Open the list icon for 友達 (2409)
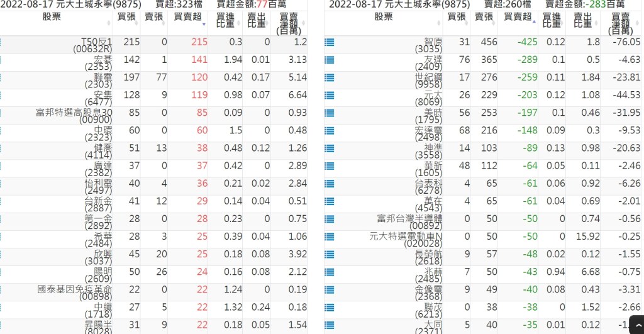Screen dimensions: 644x334 coord(329,60)
